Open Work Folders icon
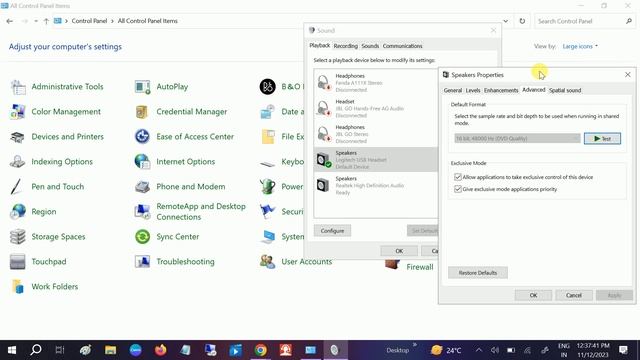Screen dimensions: 640x360 (18, 287)
